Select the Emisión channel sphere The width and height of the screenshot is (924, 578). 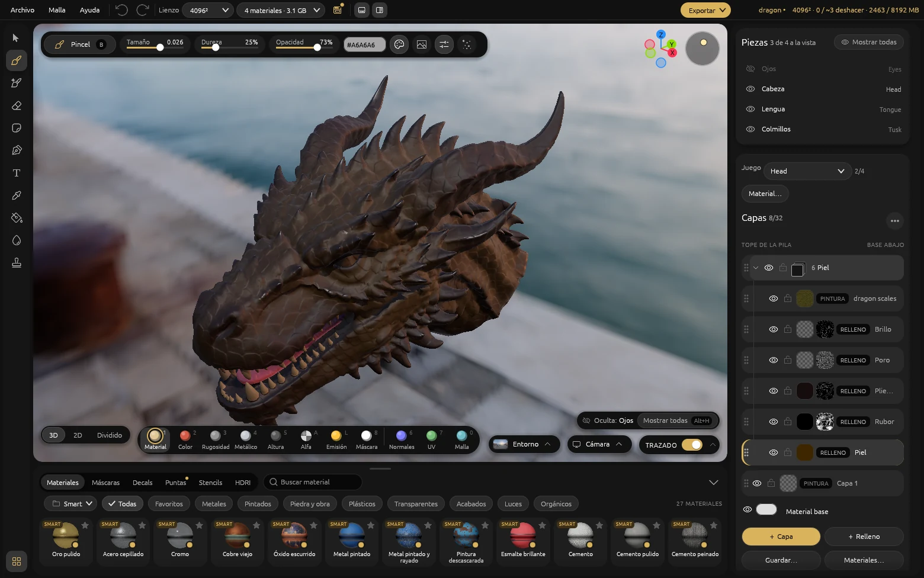click(336, 439)
